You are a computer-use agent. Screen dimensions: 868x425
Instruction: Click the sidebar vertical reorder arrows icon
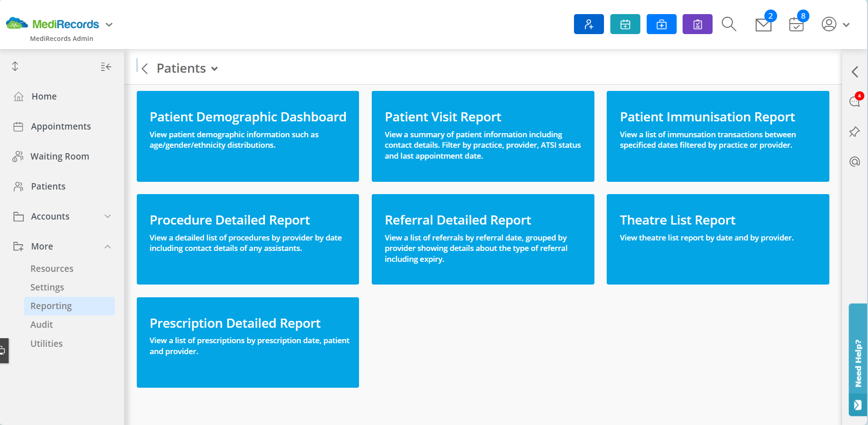pos(15,66)
